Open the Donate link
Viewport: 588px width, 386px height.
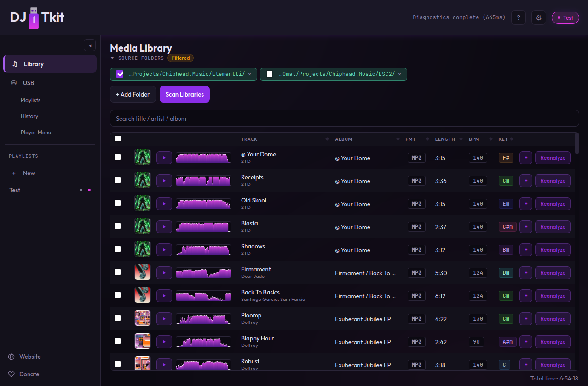click(29, 374)
